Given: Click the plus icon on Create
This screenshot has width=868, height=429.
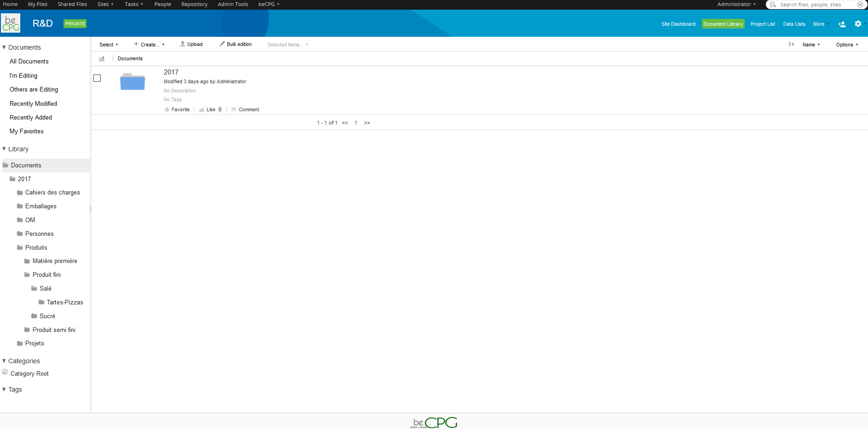Looking at the screenshot, I should point(136,44).
